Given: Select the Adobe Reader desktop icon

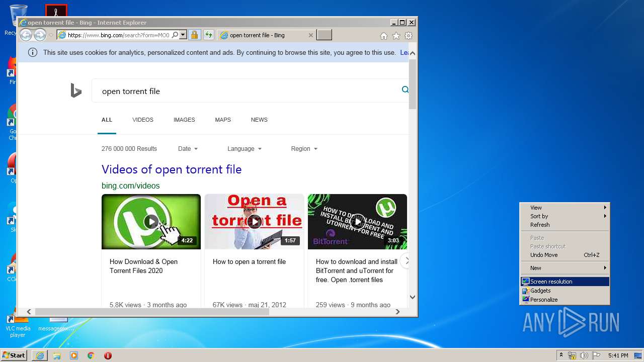Looking at the screenshot, I should pos(56,11).
